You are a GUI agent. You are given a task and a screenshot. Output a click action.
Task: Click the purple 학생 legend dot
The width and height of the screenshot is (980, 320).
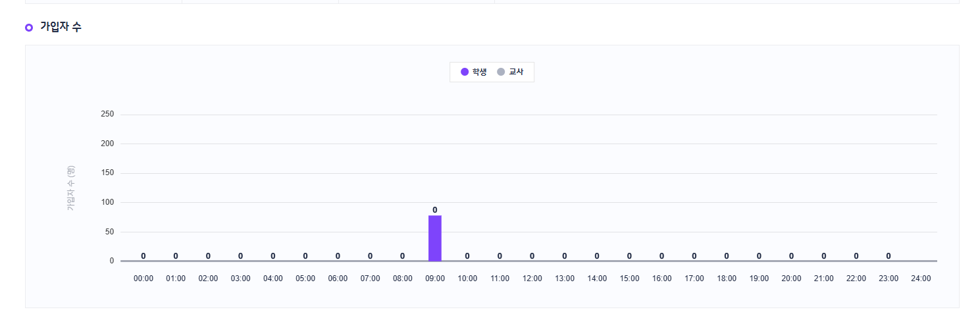(x=465, y=72)
